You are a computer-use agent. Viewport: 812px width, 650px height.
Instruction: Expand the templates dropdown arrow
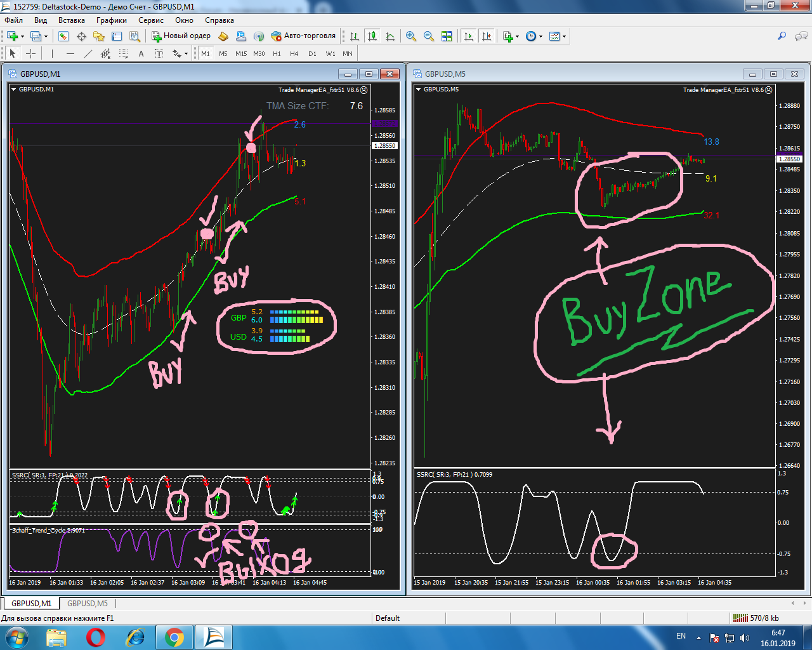point(564,36)
